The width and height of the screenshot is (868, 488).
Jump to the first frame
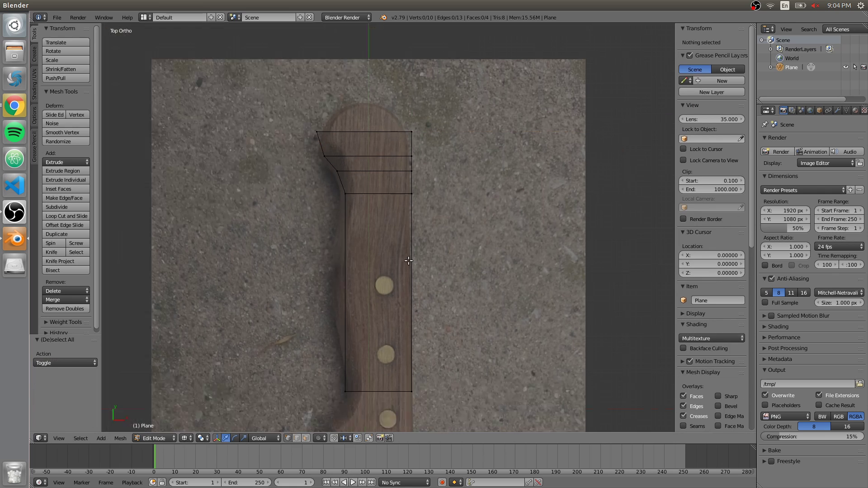(x=326, y=483)
